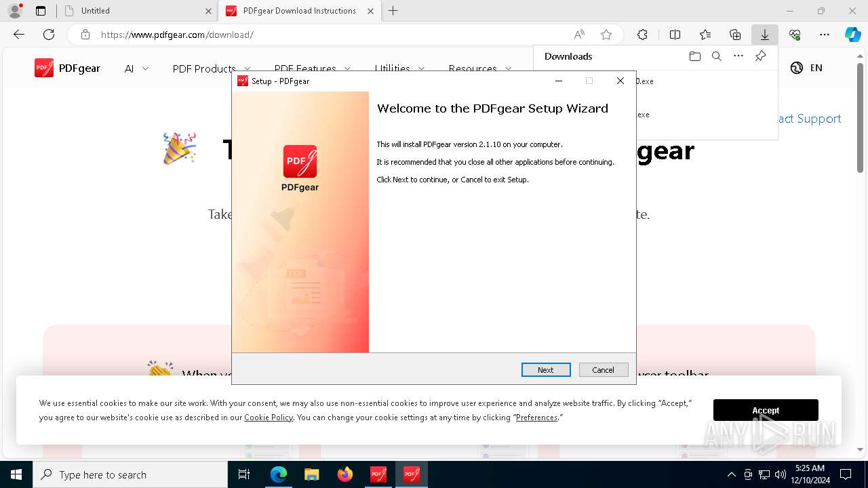View site information lock icon
The image size is (868, 488).
point(85,35)
